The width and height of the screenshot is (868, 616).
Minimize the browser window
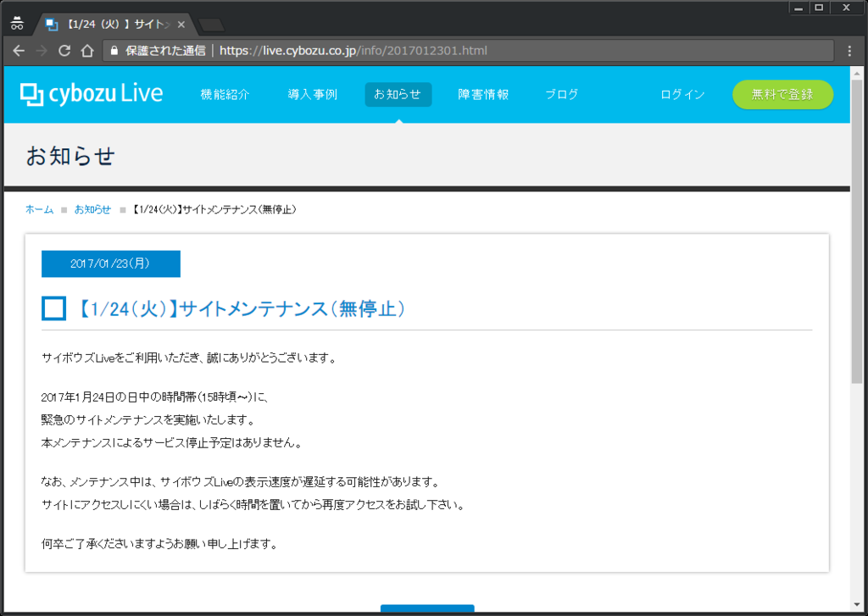pyautogui.click(x=798, y=8)
